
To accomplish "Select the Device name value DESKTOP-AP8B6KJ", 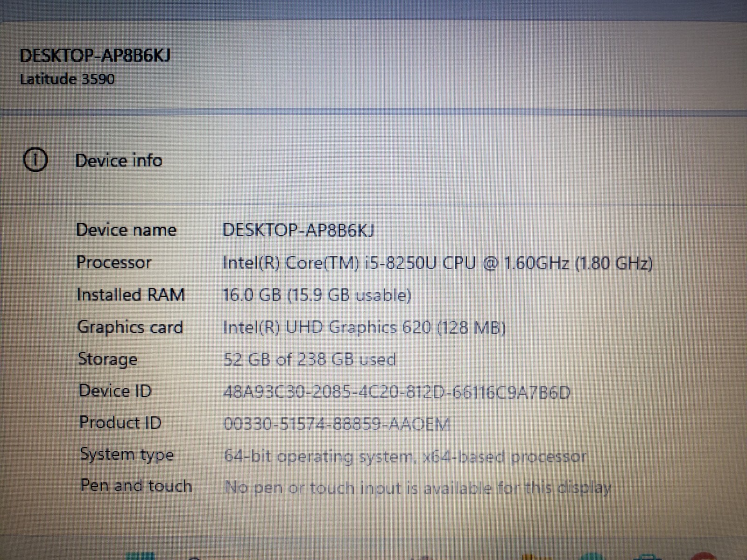I will [298, 231].
